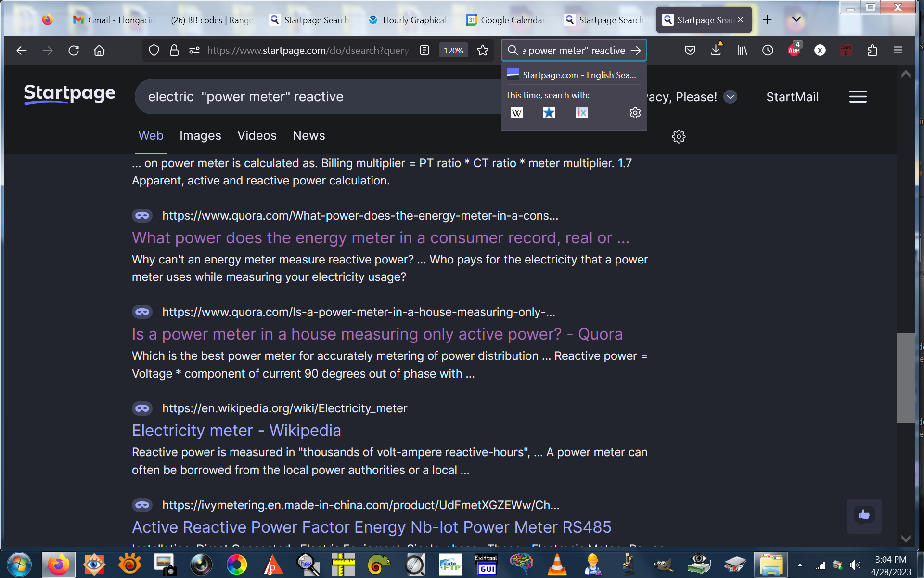
Task: Switch to the Google Calendar browser tab
Action: 506,20
